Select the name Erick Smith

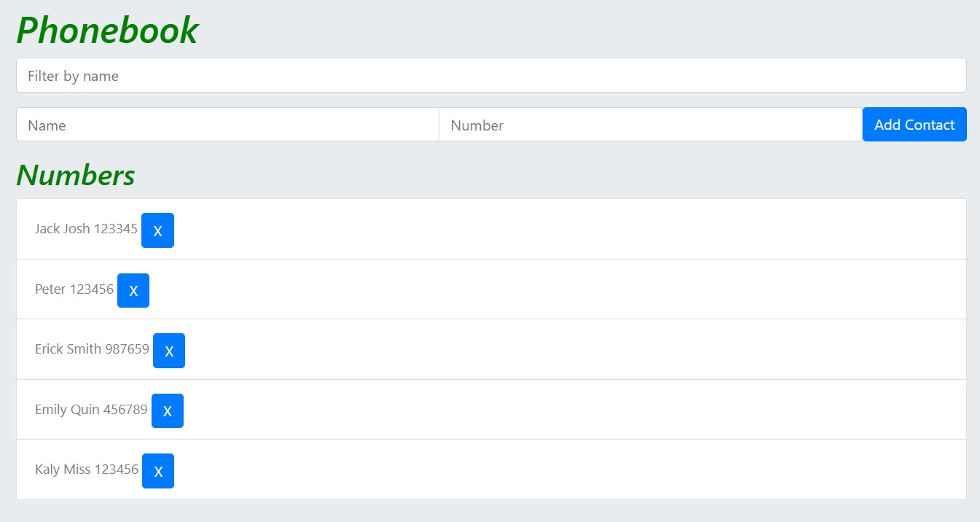click(68, 349)
